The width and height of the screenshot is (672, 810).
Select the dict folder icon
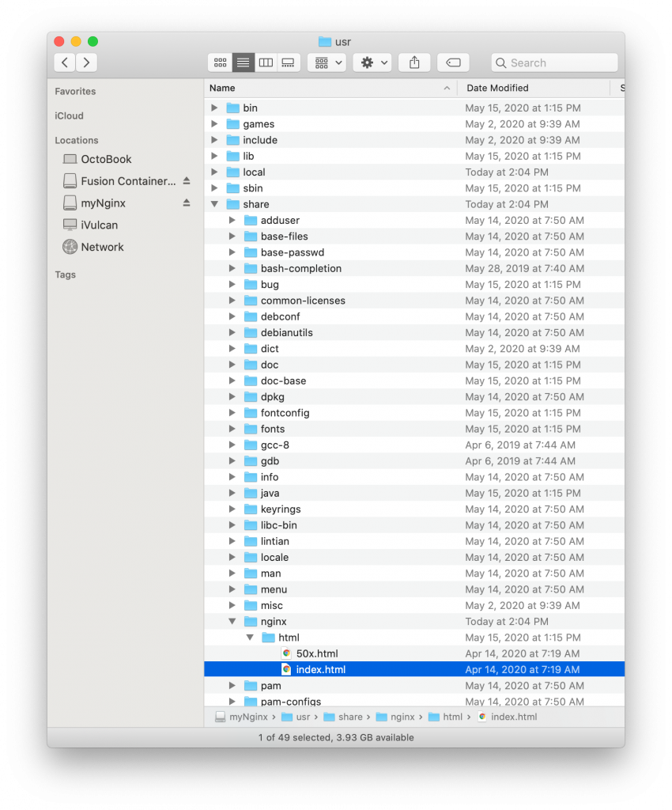click(251, 348)
